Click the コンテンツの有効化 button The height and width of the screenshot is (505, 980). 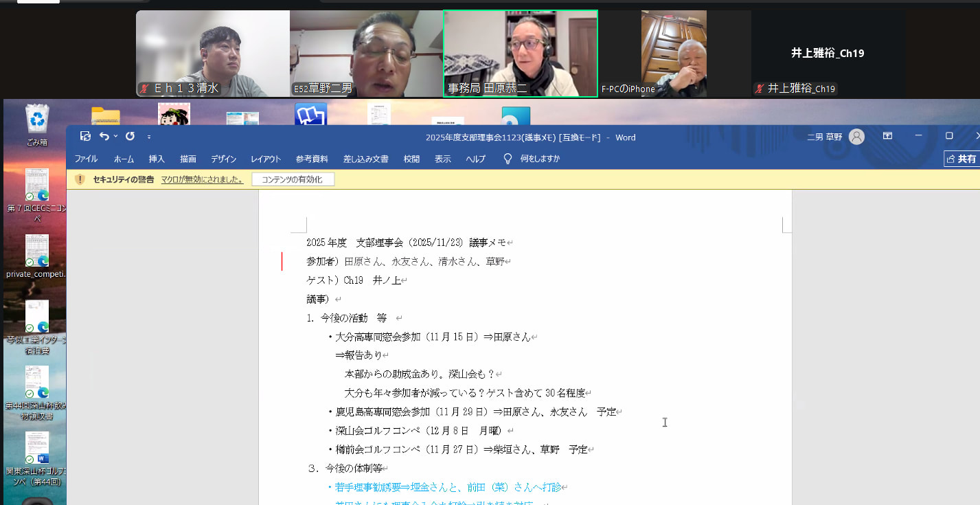[x=293, y=179]
